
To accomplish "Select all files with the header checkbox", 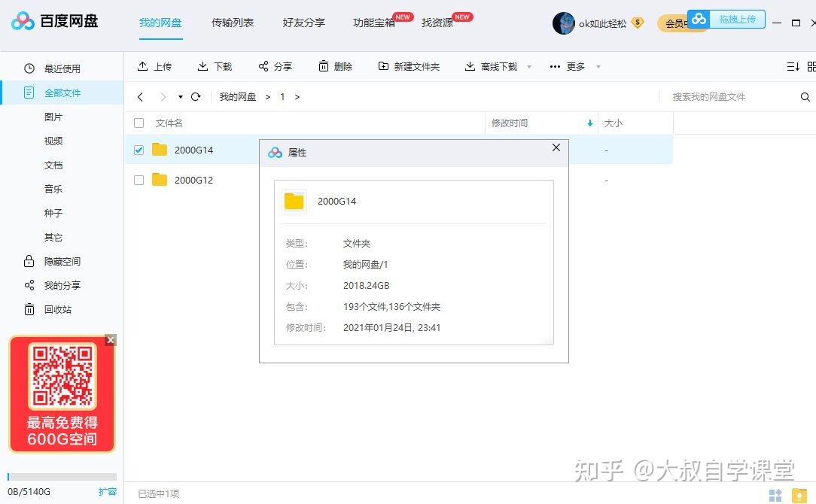I will coord(139,123).
